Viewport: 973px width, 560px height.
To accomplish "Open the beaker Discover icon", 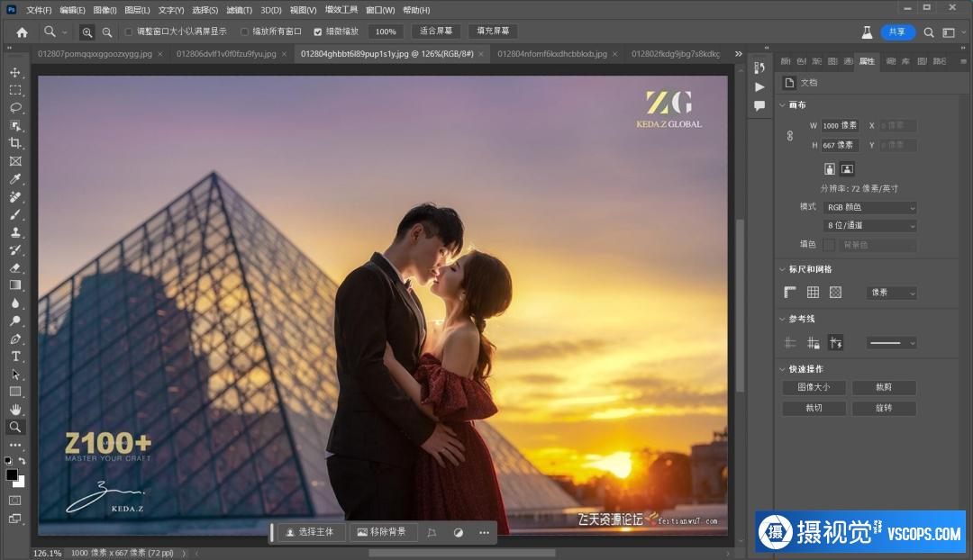I will click(867, 32).
